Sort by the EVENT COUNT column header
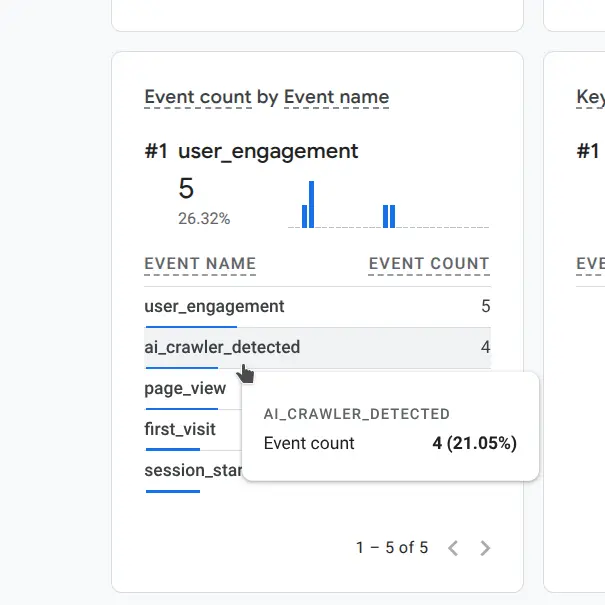 (429, 264)
